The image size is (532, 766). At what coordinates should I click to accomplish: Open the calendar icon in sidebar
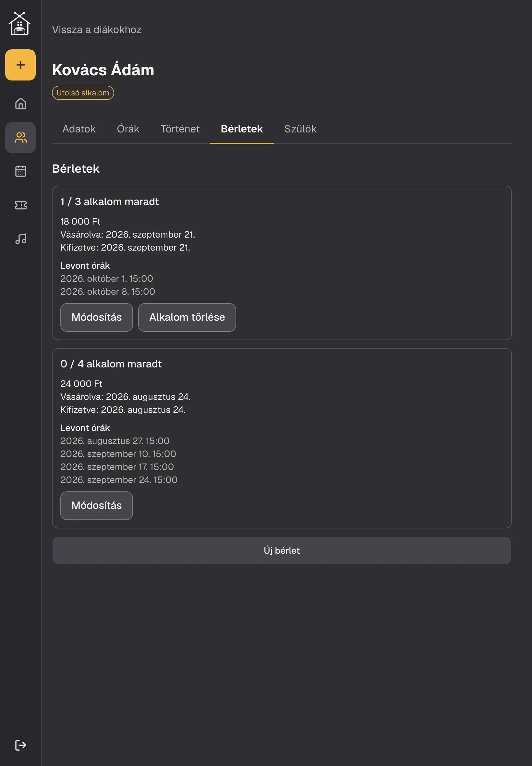(x=20, y=171)
